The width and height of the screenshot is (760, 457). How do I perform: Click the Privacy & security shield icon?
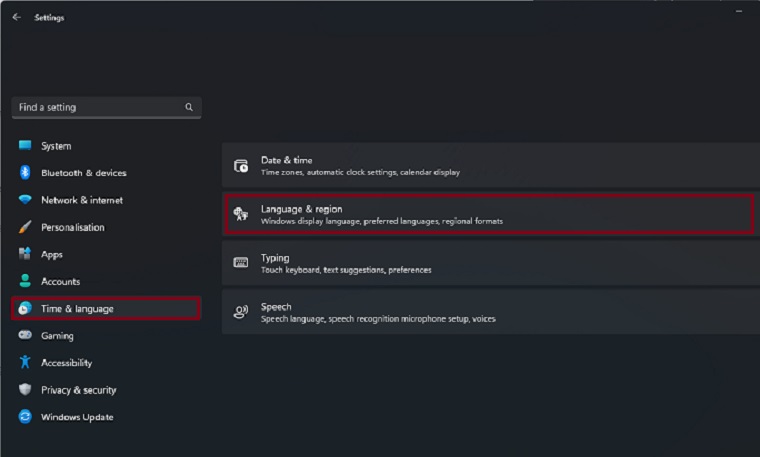25,390
